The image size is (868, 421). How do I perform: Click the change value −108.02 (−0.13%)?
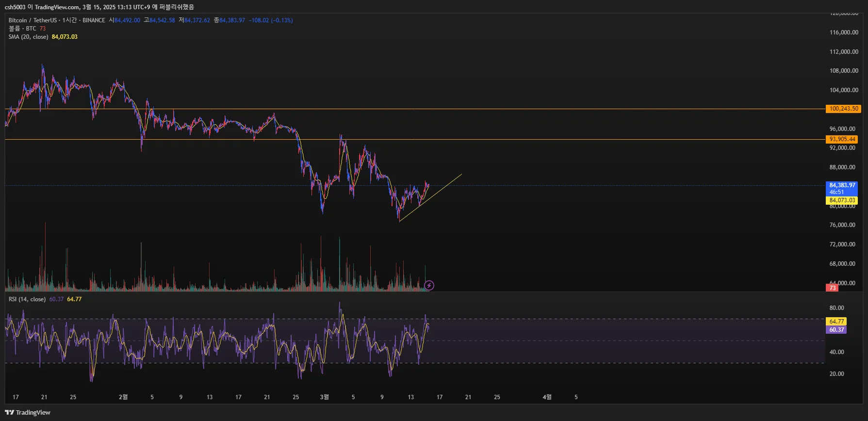(271, 20)
